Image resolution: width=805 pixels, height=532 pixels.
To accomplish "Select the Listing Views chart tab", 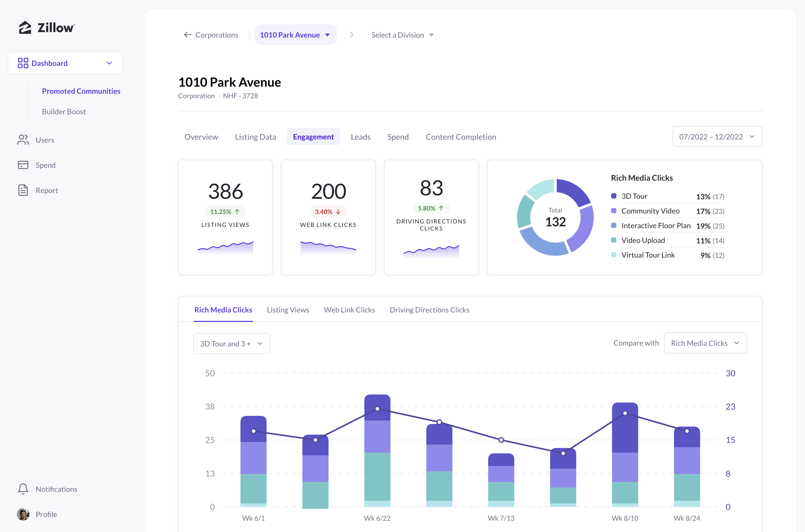I will point(288,310).
